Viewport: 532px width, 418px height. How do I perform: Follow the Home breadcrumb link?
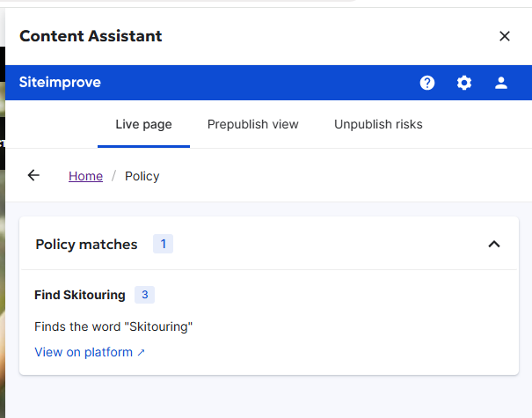click(x=85, y=176)
